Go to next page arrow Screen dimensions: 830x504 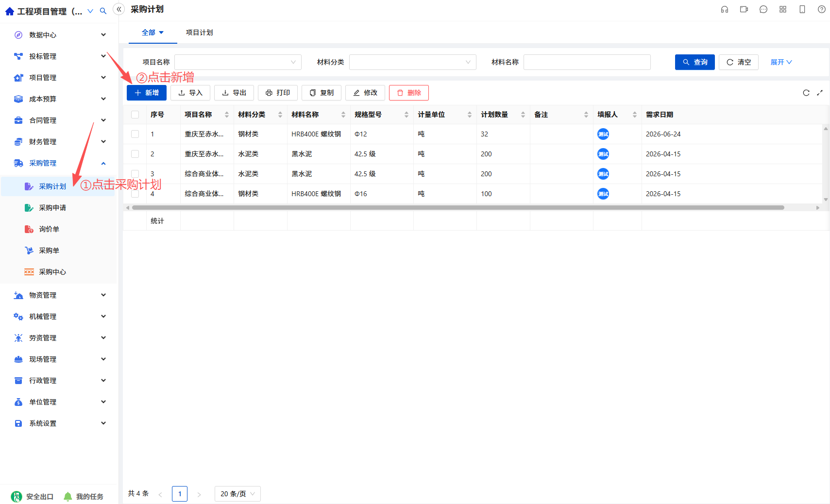[199, 494]
